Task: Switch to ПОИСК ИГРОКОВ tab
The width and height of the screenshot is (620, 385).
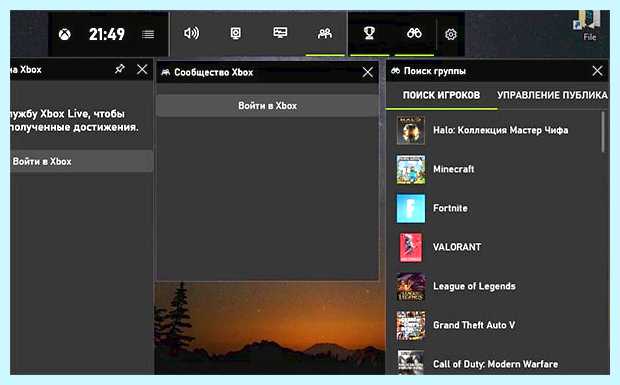Action: pos(441,95)
